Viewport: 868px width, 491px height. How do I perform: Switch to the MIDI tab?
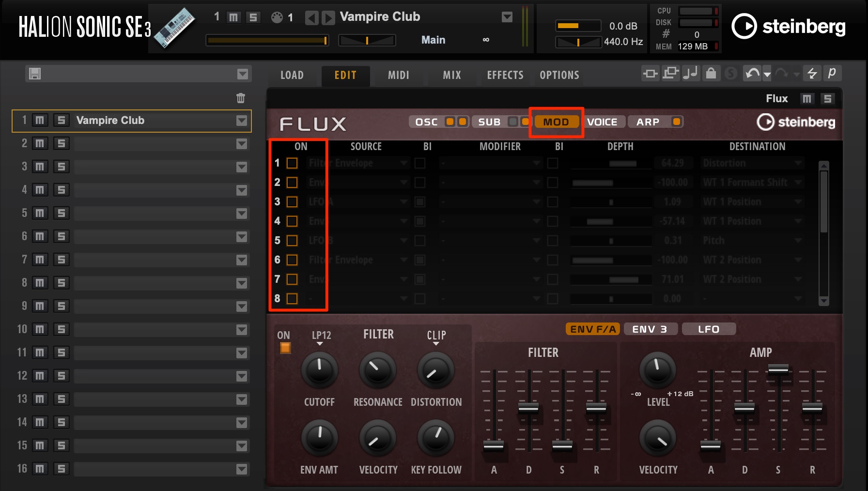399,75
